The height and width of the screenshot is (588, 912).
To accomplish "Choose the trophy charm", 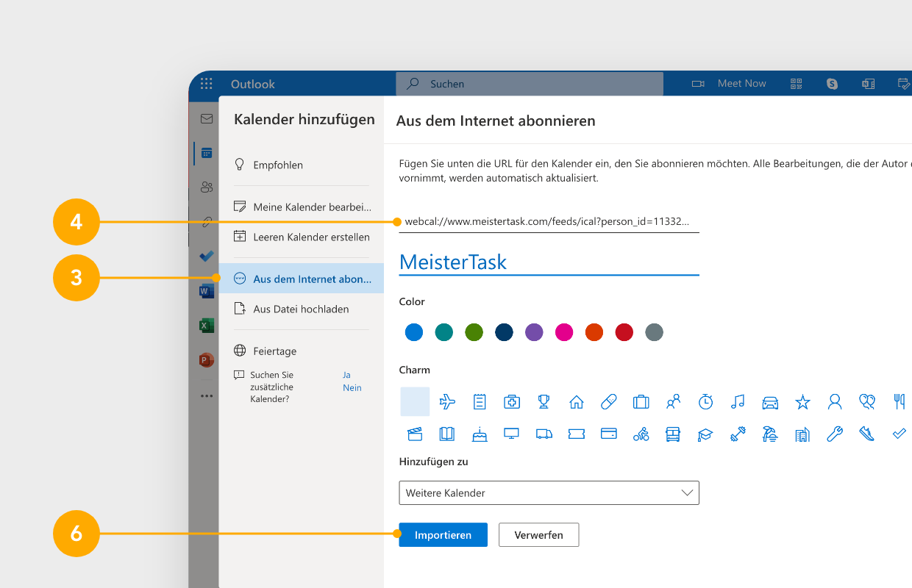I will point(544,401).
